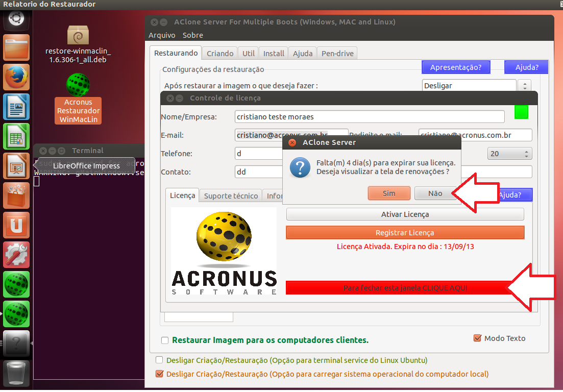
Task: Click top Ajuda? button in main window
Action: (x=527, y=67)
